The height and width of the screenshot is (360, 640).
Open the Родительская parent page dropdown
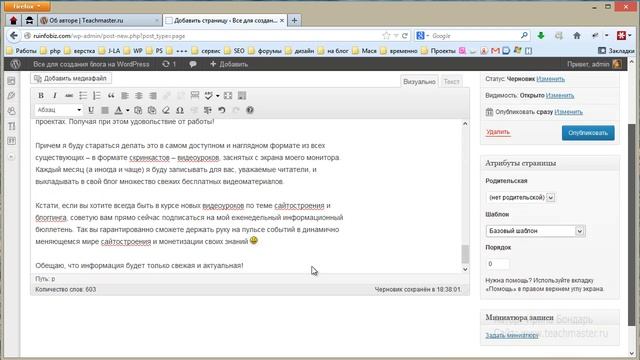click(520, 197)
